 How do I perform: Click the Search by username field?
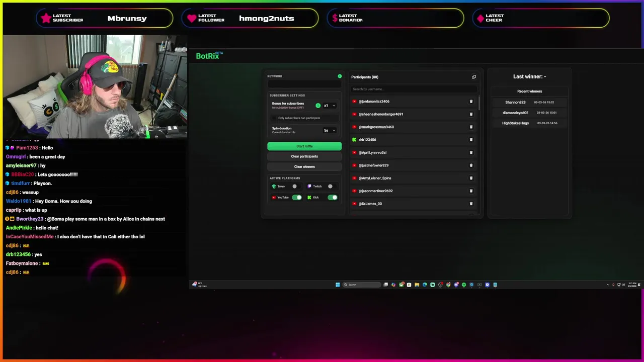(x=414, y=89)
